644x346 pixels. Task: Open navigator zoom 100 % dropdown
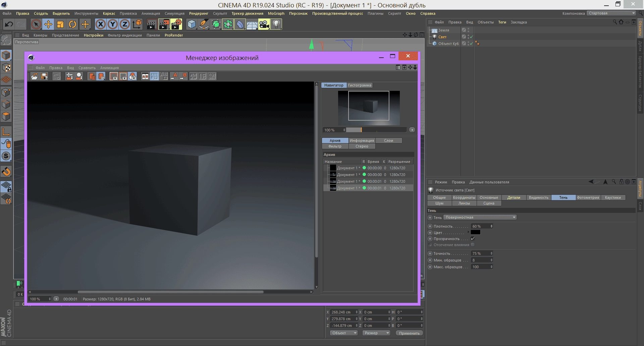coord(334,130)
